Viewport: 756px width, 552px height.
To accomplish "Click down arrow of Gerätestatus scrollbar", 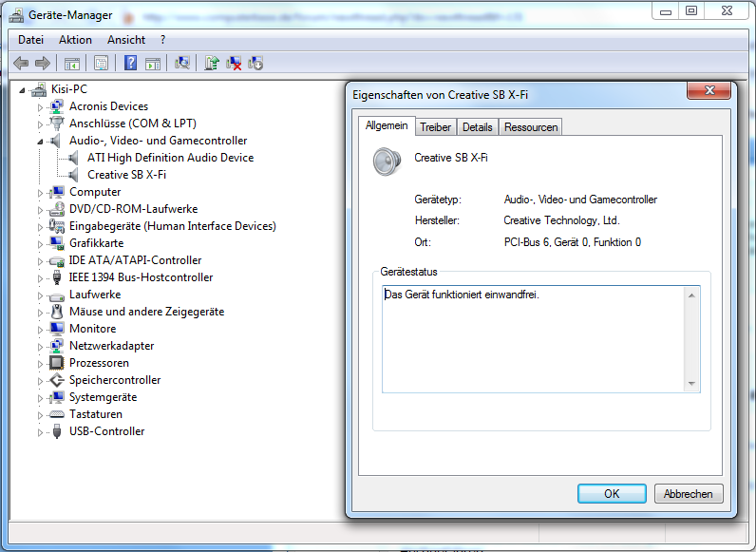I will pyautogui.click(x=691, y=384).
